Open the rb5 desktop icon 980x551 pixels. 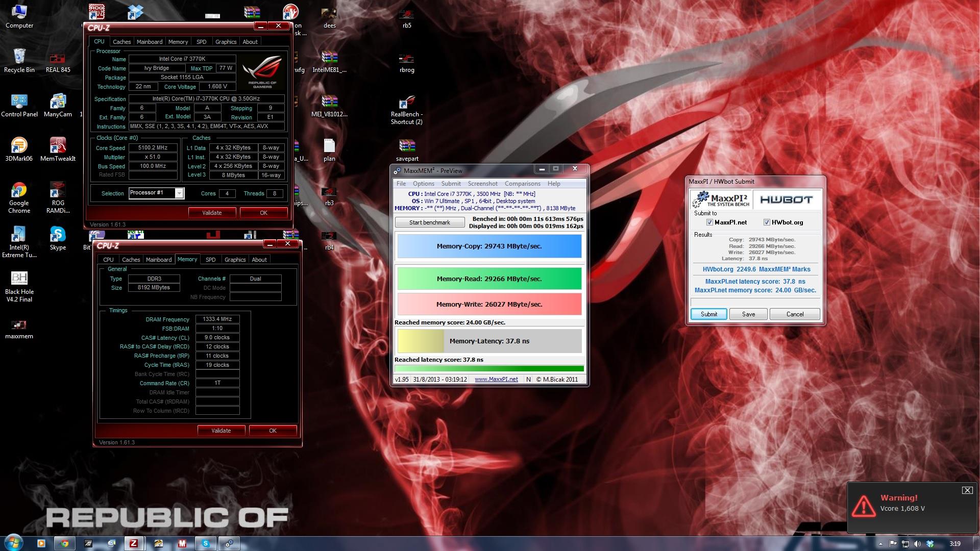pos(407,17)
